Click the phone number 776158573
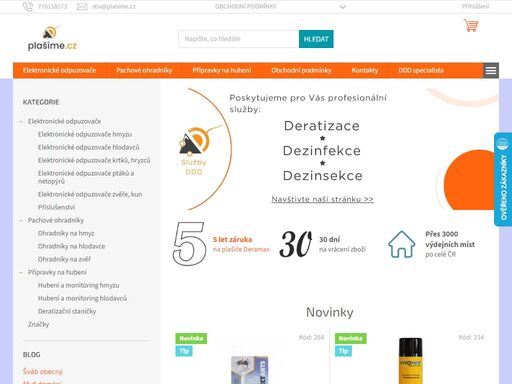This screenshot has height=384, width=512. pos(52,6)
